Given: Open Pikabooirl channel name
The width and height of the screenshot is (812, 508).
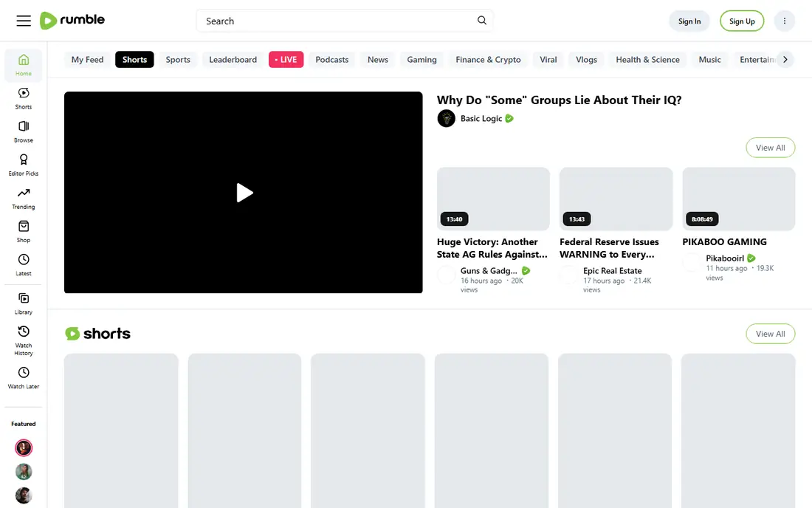Looking at the screenshot, I should click(x=725, y=258).
